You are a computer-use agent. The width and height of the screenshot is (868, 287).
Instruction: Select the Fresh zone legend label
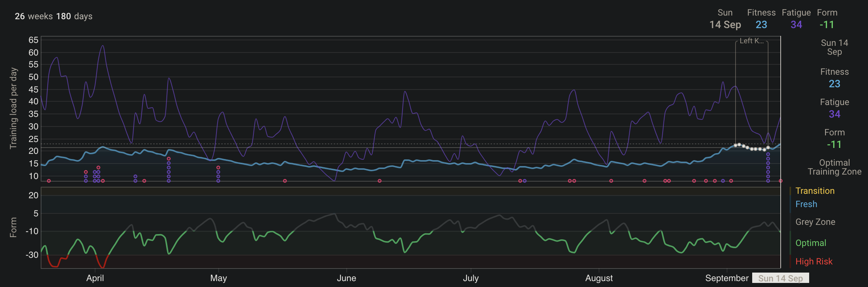pyautogui.click(x=806, y=204)
